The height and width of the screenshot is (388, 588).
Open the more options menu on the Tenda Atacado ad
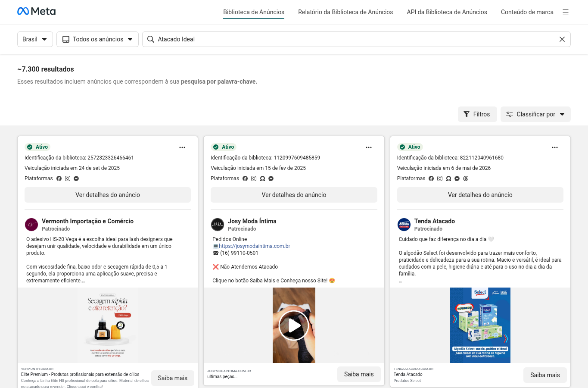click(x=555, y=147)
